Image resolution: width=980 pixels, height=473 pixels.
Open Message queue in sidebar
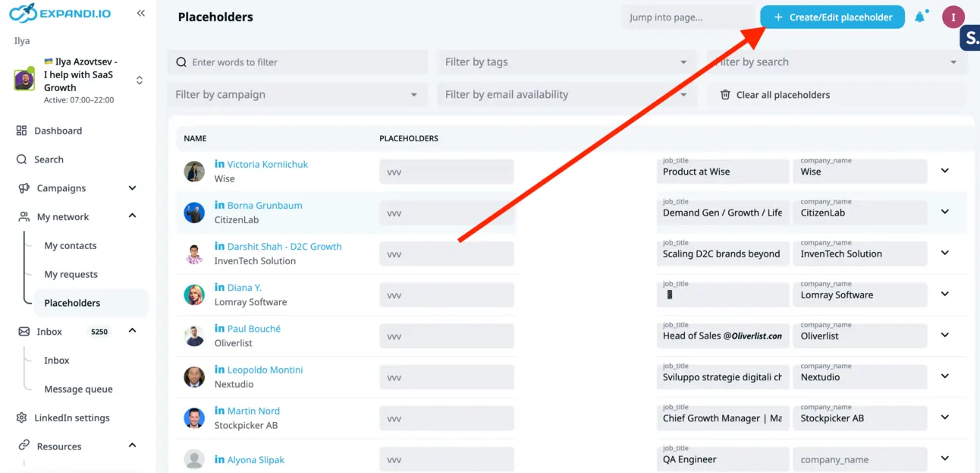click(x=78, y=389)
